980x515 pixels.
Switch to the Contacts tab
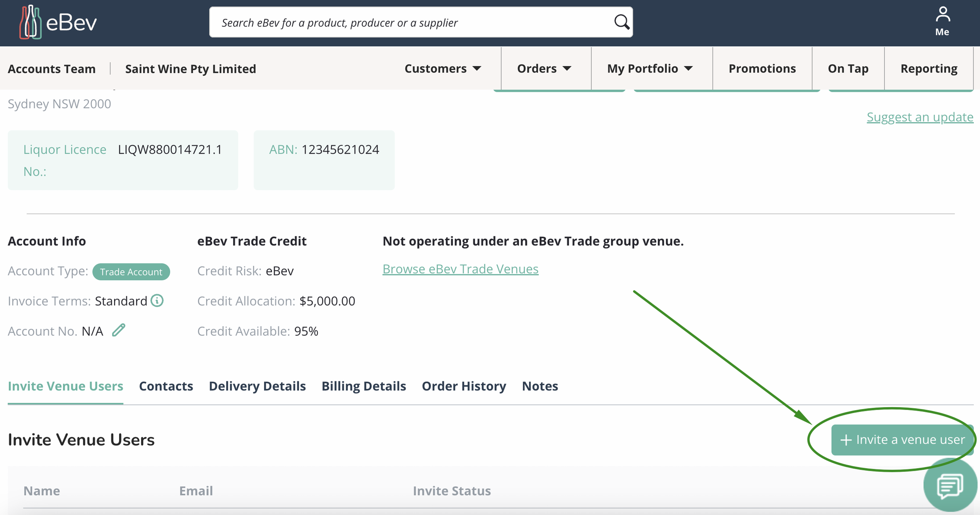tap(166, 386)
